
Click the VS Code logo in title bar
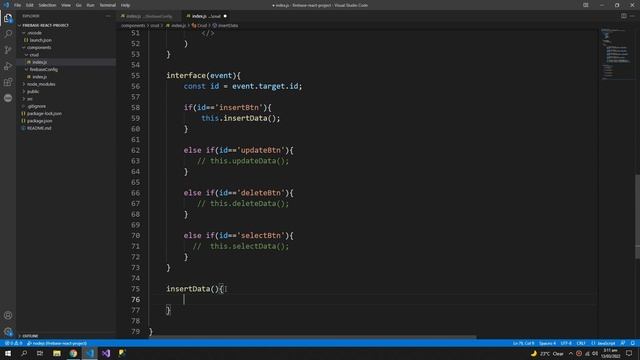tap(6, 5)
